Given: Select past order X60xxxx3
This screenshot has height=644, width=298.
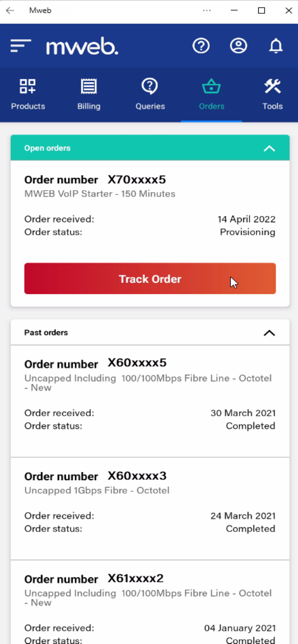Looking at the screenshot, I should 137,476.
